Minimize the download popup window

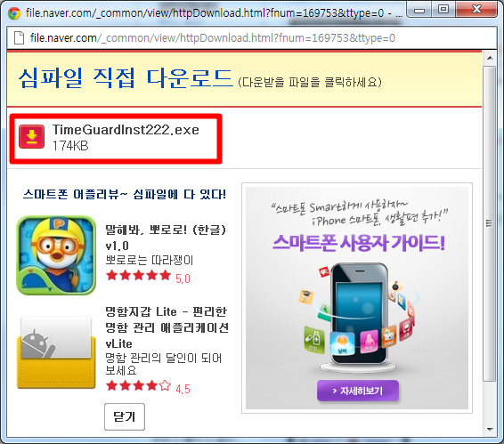pos(419,11)
